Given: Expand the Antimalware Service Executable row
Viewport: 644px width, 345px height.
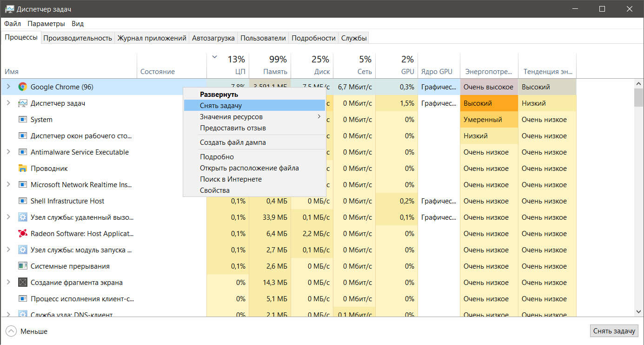Looking at the screenshot, I should click(8, 152).
